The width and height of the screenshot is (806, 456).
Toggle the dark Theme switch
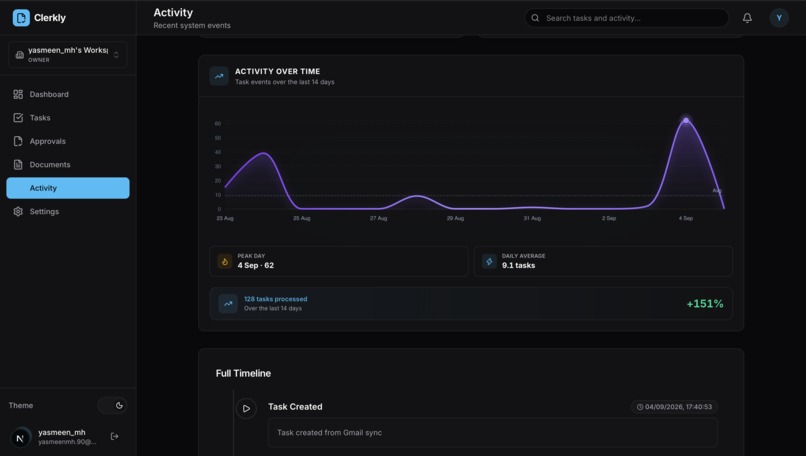[x=112, y=405]
